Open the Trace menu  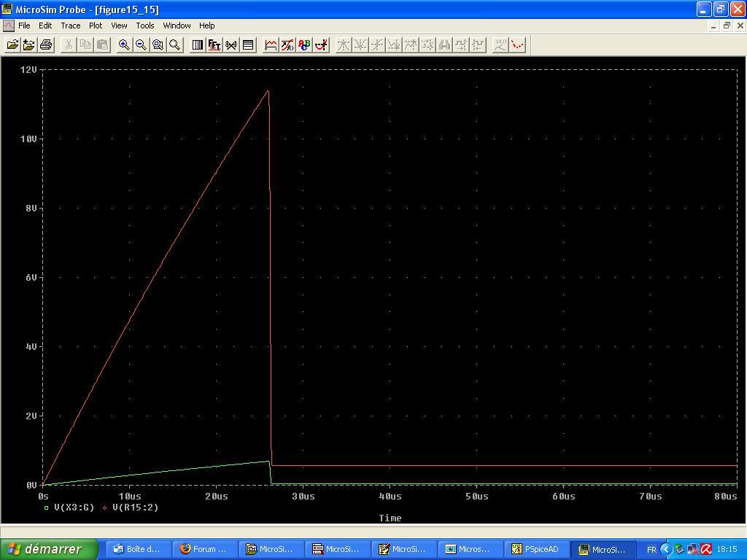click(x=71, y=26)
